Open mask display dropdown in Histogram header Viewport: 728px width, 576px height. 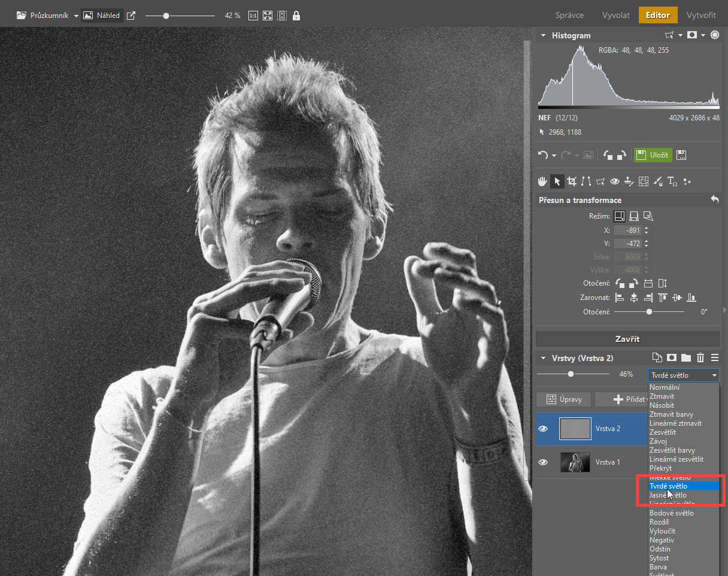(703, 36)
